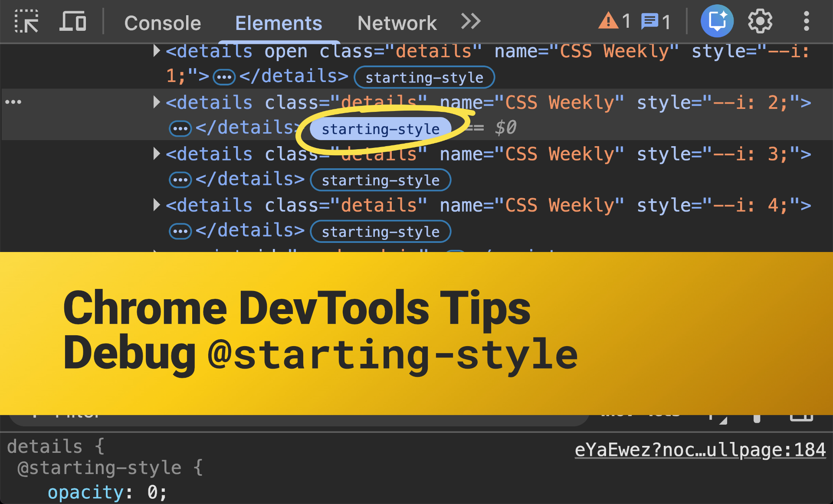This screenshot has height=504, width=833.
Task: Open the eYaEwez source link at line 184
Action: pos(699,449)
